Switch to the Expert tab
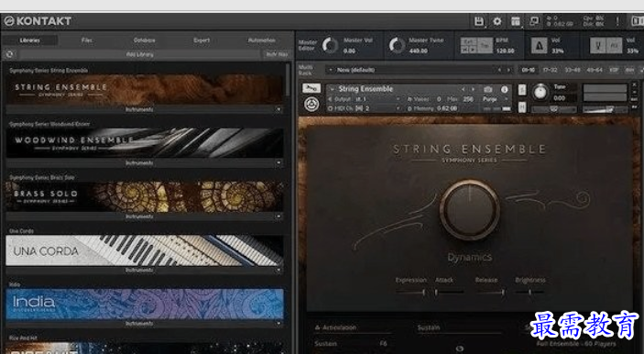This screenshot has width=644, height=354. point(202,40)
